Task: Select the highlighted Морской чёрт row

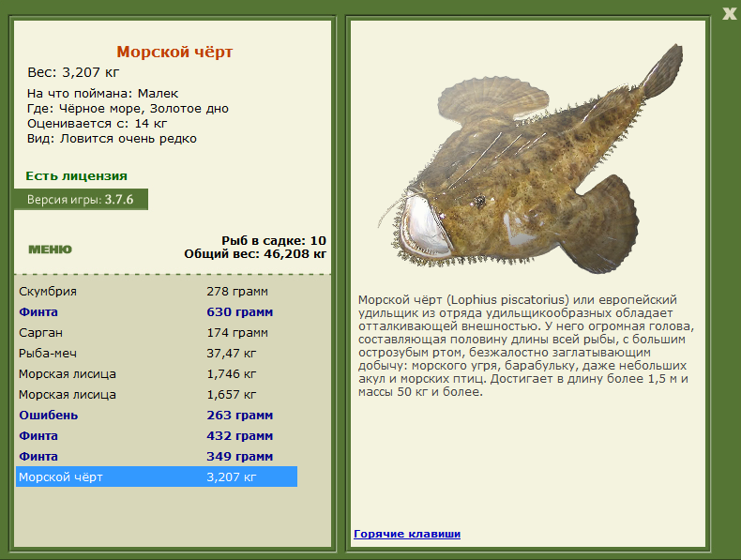Action: point(157,477)
